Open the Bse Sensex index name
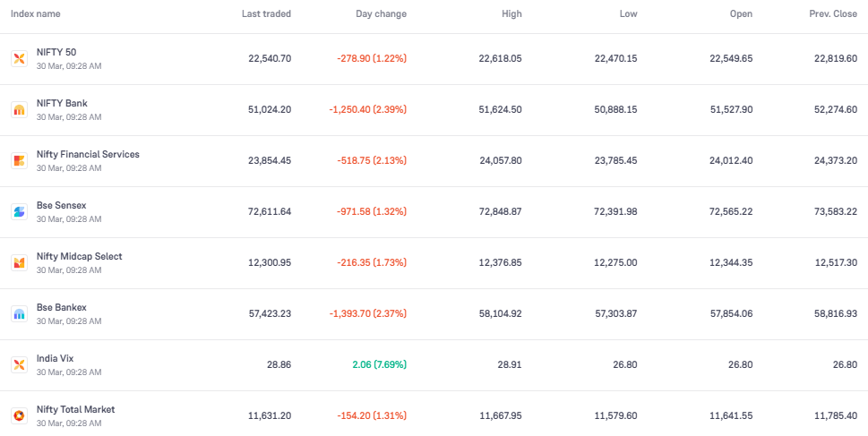868x436 pixels. point(61,206)
